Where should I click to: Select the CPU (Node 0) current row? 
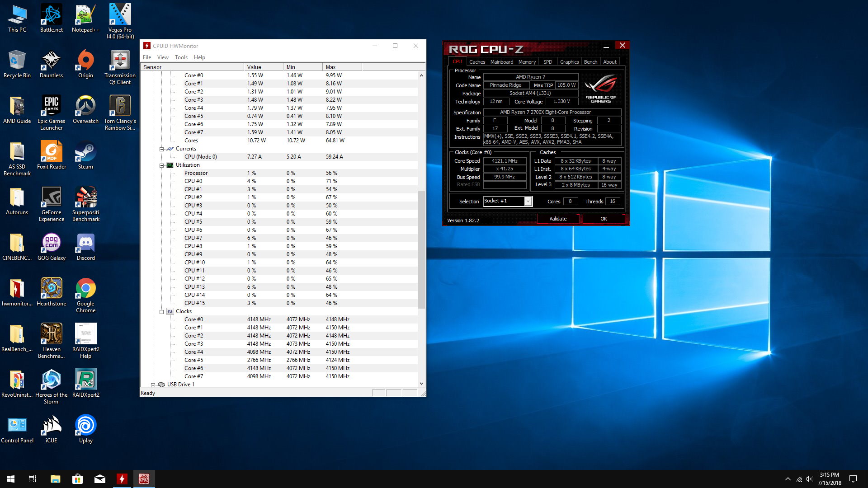pos(279,157)
